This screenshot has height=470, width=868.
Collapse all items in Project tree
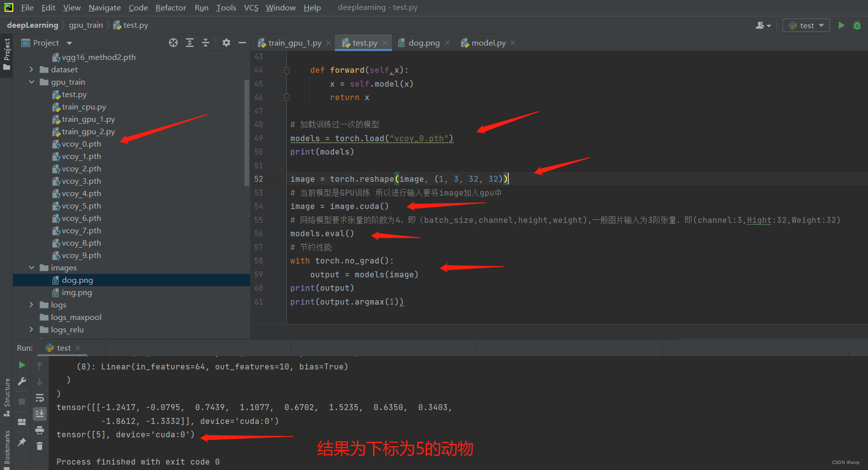pyautogui.click(x=206, y=43)
